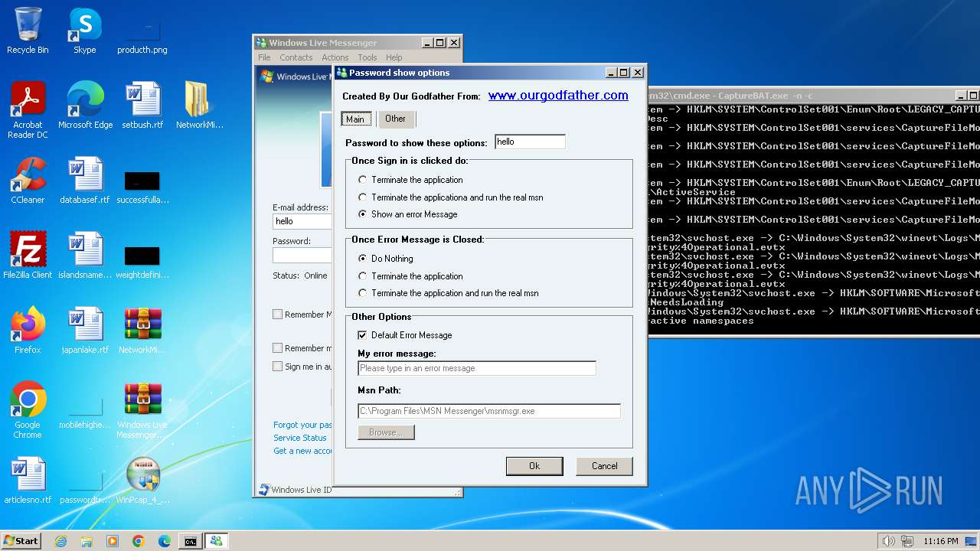Switch to the Messenger taskbar button
980x551 pixels.
point(216,541)
